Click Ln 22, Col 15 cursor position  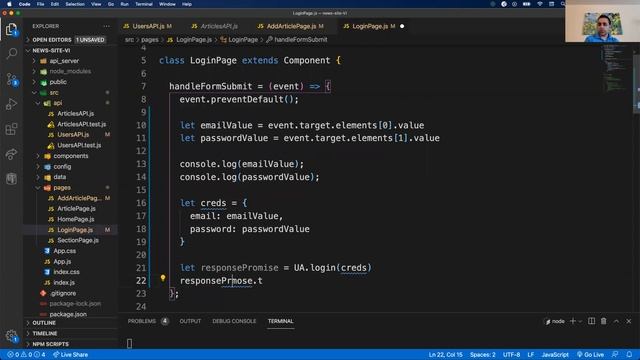pyautogui.click(x=445, y=355)
